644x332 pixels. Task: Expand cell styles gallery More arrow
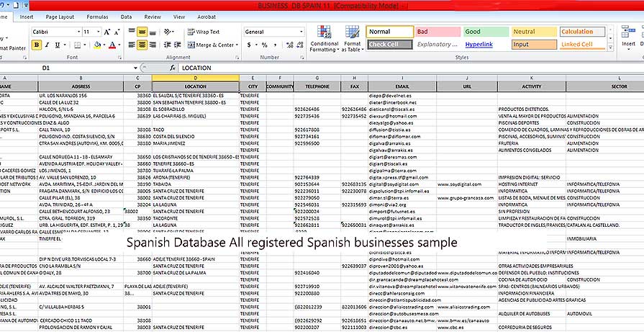point(610,48)
